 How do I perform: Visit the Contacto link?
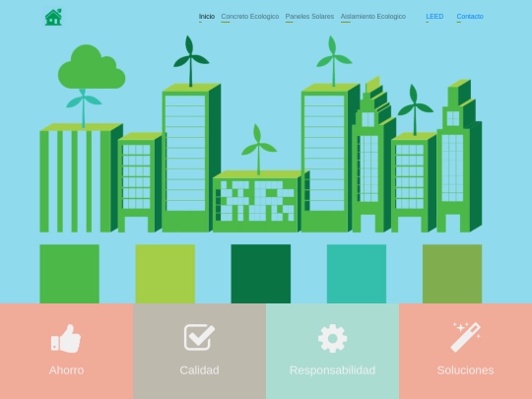[470, 17]
